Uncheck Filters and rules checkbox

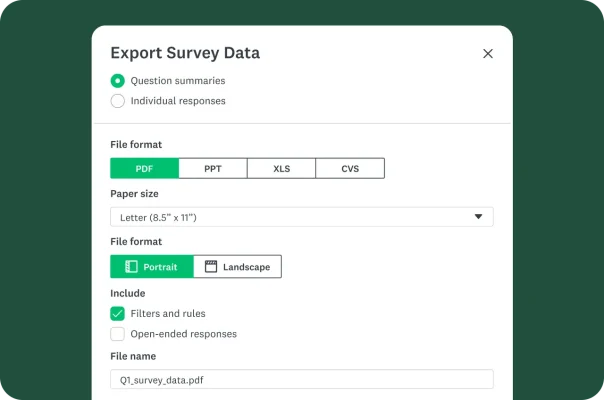click(117, 314)
